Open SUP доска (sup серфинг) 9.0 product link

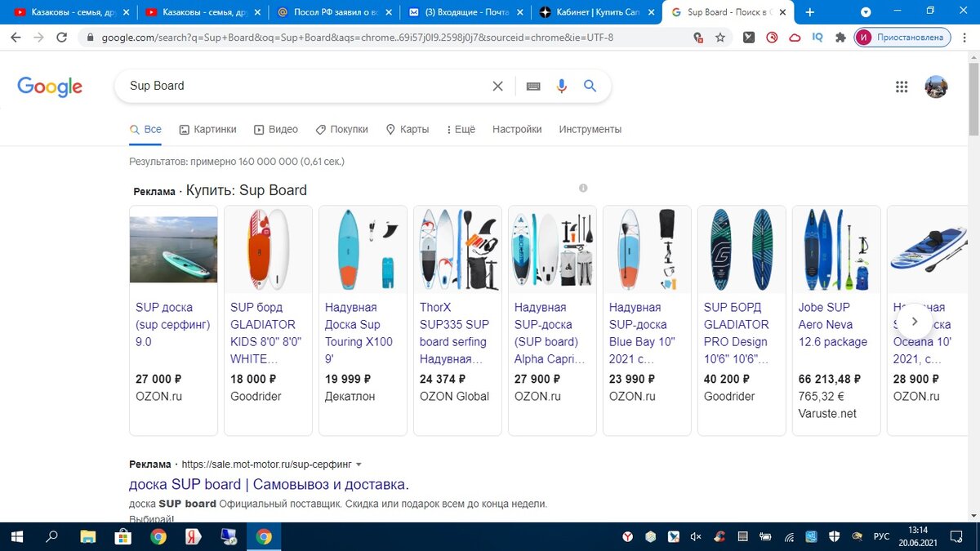(x=173, y=325)
